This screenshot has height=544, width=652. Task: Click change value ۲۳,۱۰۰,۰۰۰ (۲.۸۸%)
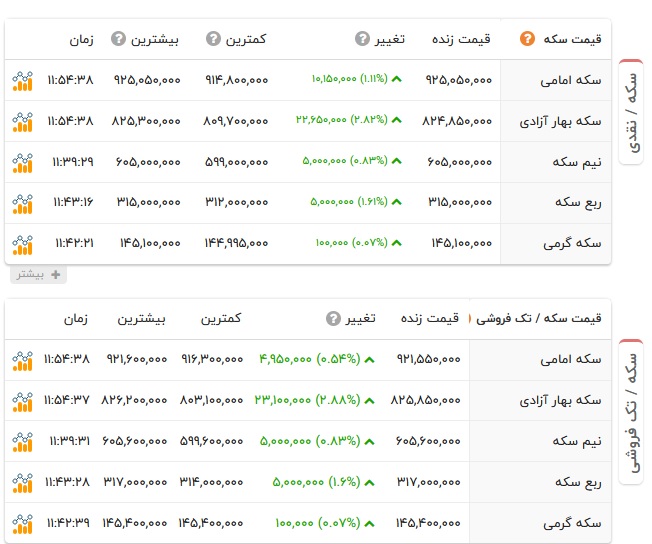(x=308, y=400)
